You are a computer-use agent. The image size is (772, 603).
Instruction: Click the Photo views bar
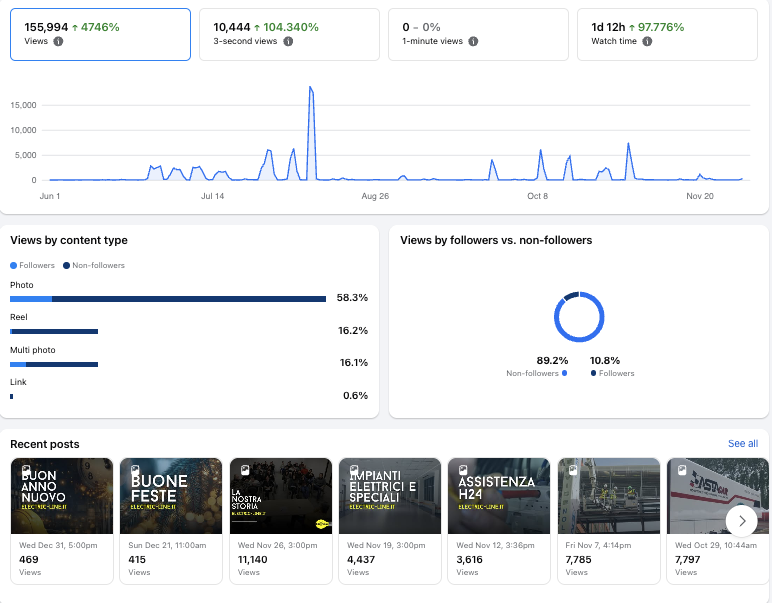pyautogui.click(x=168, y=299)
